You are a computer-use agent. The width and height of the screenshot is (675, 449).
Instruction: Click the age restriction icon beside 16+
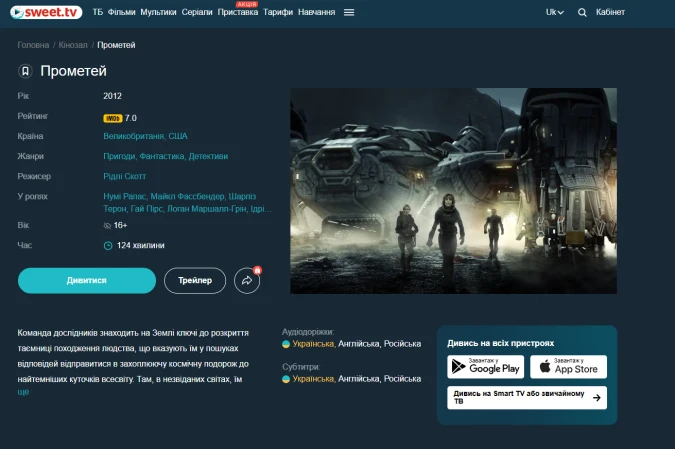(x=107, y=226)
